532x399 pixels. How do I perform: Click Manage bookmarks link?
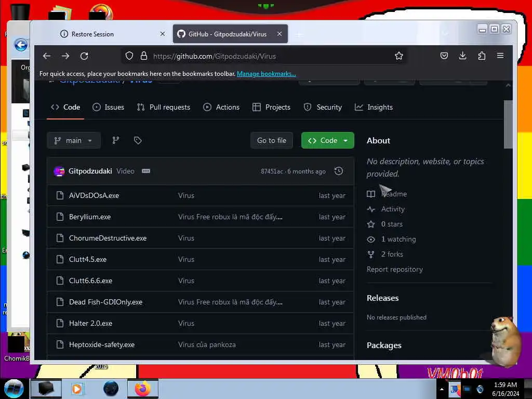pos(267,74)
